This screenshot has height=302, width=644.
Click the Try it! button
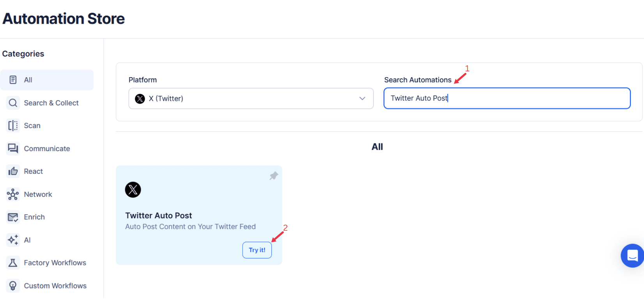(x=257, y=250)
